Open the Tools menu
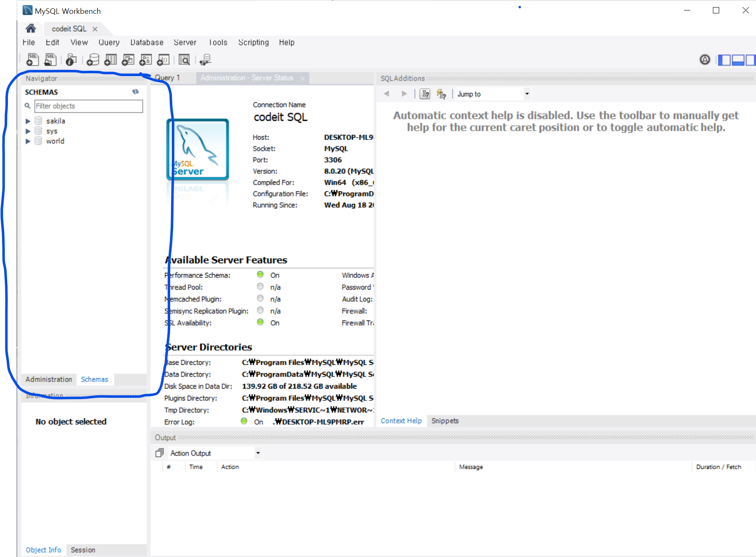 [x=218, y=42]
